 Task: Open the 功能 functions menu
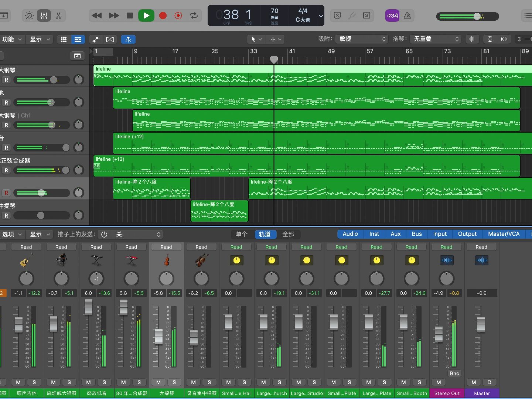[12, 39]
